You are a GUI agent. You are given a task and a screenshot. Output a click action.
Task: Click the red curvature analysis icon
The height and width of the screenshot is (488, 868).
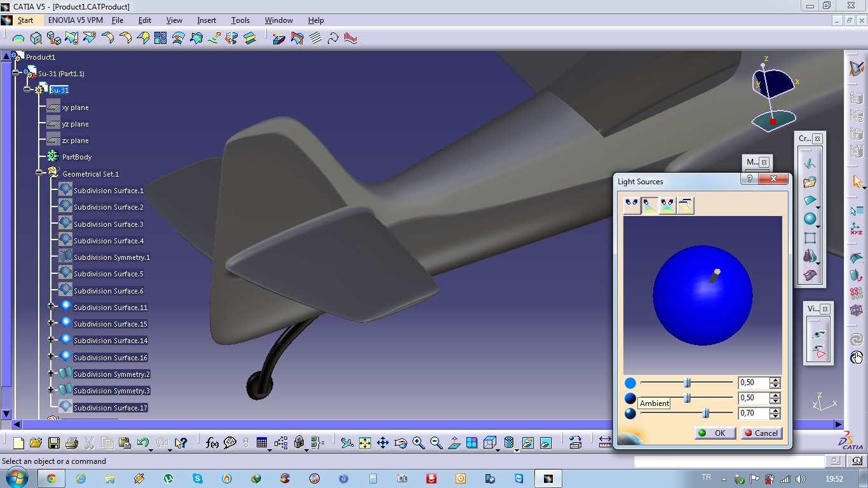pyautogui.click(x=351, y=39)
